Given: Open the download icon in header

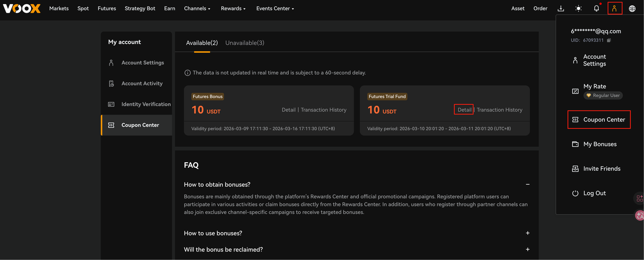Looking at the screenshot, I should click(x=561, y=9).
